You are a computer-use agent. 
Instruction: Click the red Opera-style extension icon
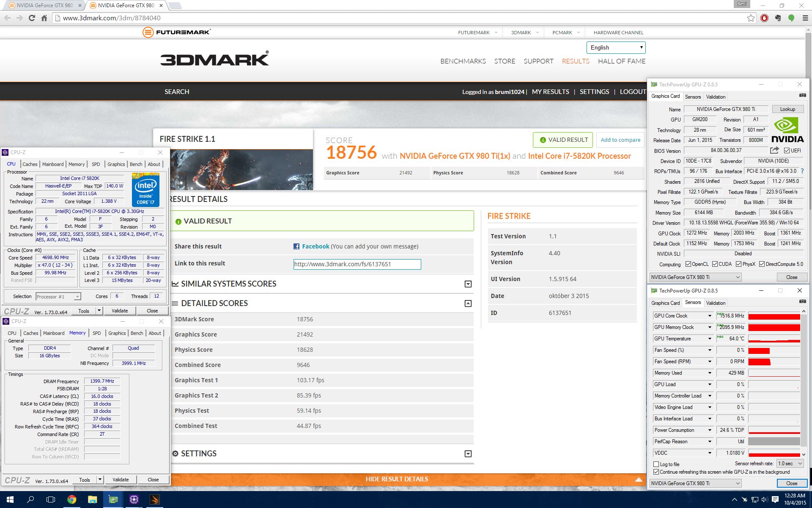[764, 18]
